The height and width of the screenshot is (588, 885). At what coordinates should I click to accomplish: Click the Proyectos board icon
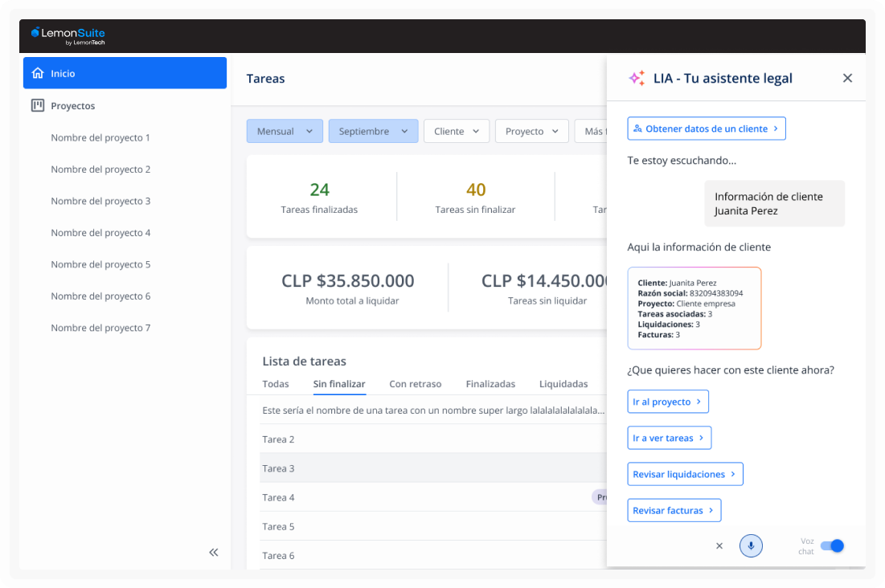(x=38, y=105)
